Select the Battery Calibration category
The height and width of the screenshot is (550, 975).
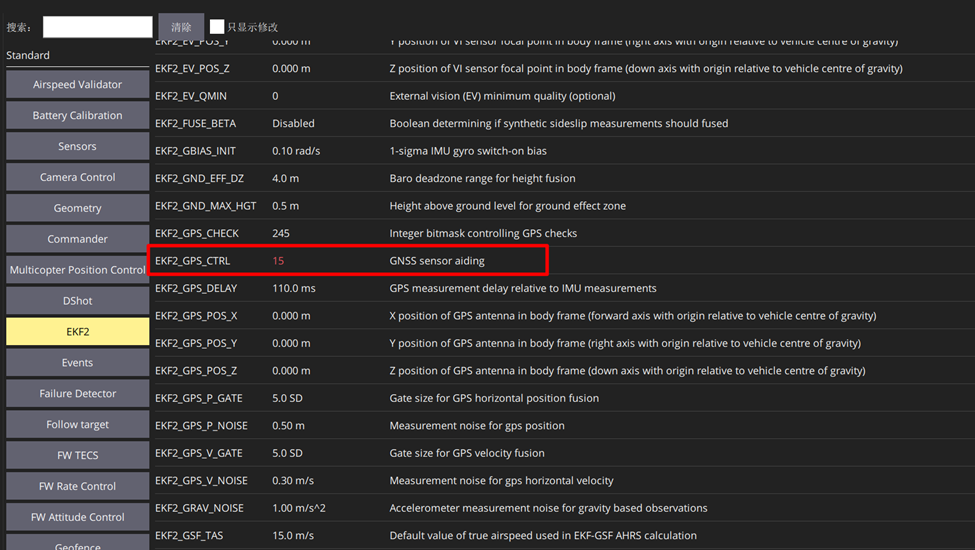click(77, 116)
